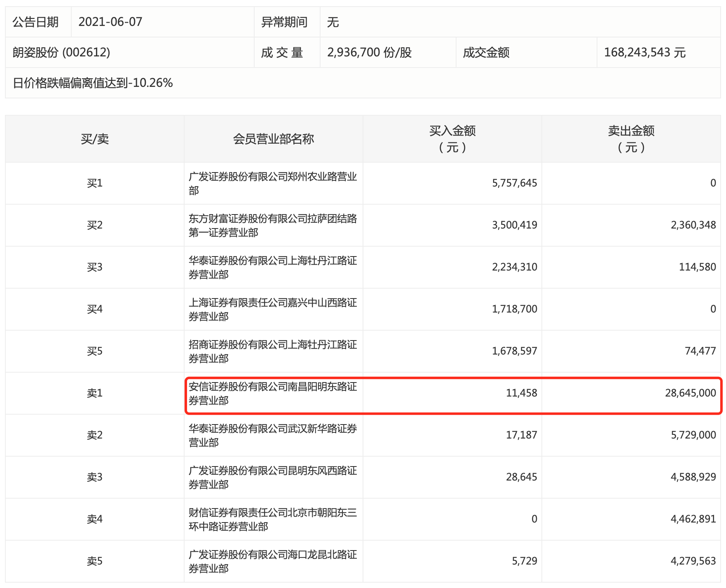The width and height of the screenshot is (726, 588).
Task: Click the stock name 朗姿股份 (002612)
Action: coord(61,52)
